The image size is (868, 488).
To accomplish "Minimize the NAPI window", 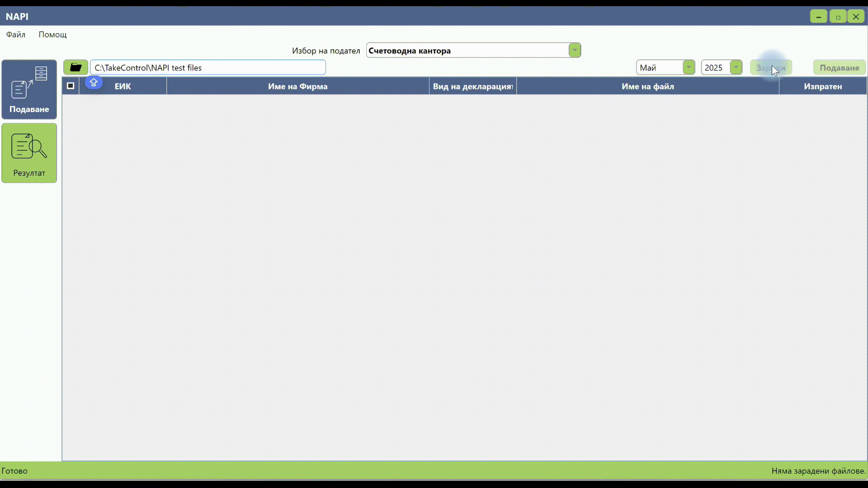I will click(x=819, y=17).
